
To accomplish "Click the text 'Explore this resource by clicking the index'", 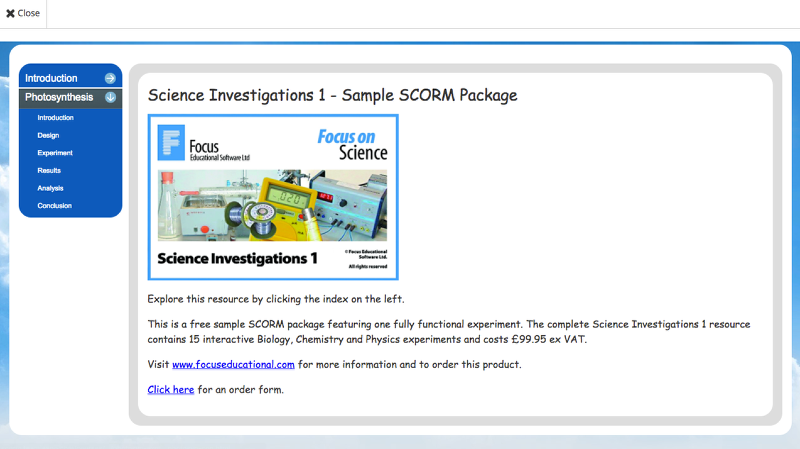I will click(247, 299).
